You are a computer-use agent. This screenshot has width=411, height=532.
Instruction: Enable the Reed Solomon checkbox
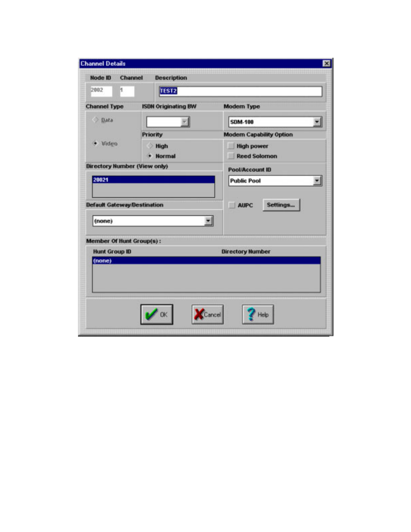[231, 156]
